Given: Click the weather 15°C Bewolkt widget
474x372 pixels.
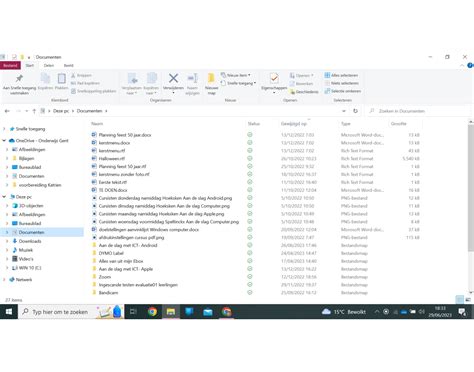Looking at the screenshot, I should 344,312.
